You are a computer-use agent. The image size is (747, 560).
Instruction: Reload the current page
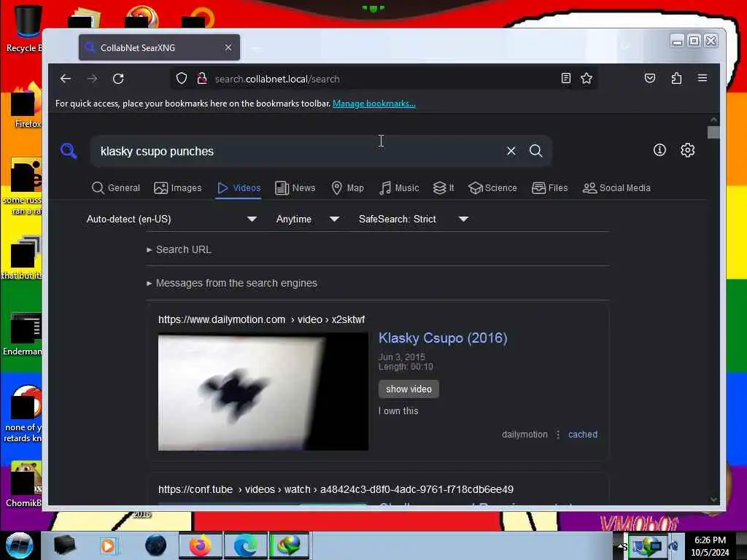click(118, 79)
